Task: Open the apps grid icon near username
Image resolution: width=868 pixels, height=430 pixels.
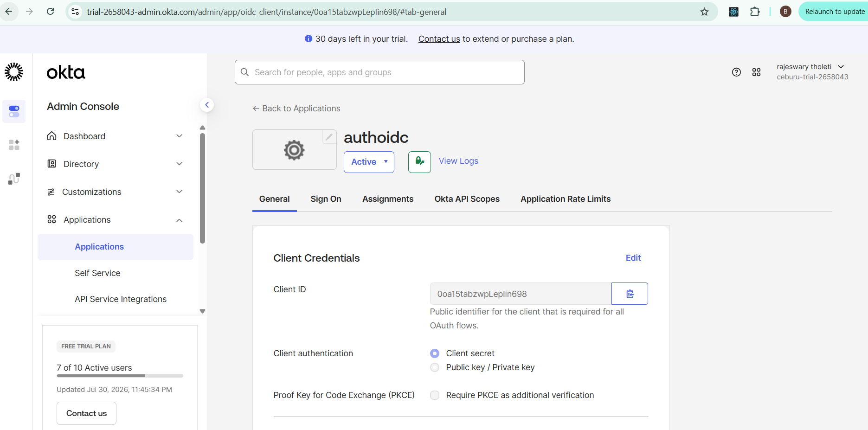Action: pos(756,72)
